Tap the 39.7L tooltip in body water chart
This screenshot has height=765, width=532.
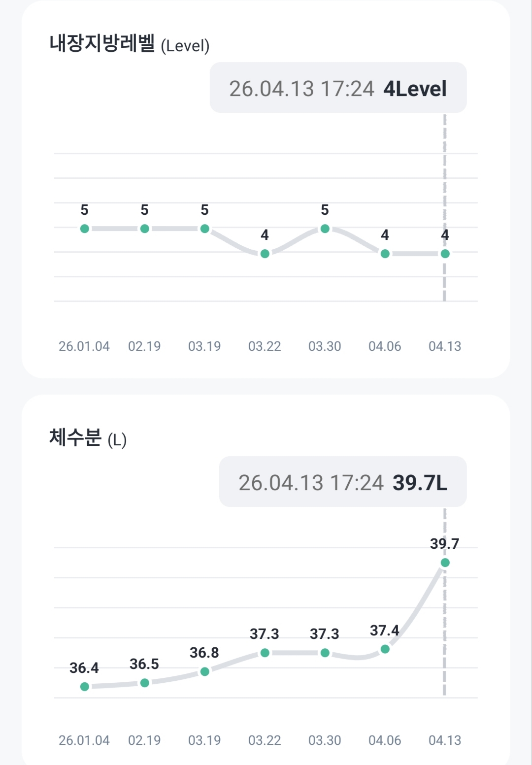point(343,482)
